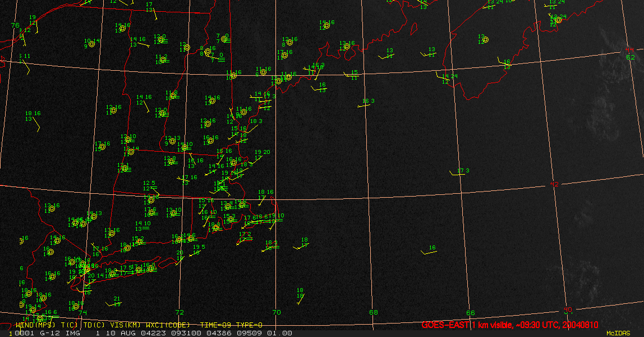Click the 01.00 value in status bar
This screenshot has width=644, height=337.
tap(280, 333)
